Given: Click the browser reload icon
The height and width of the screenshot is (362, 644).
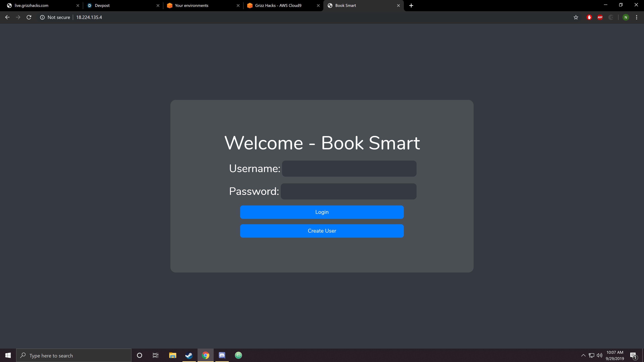Looking at the screenshot, I should 29,17.
